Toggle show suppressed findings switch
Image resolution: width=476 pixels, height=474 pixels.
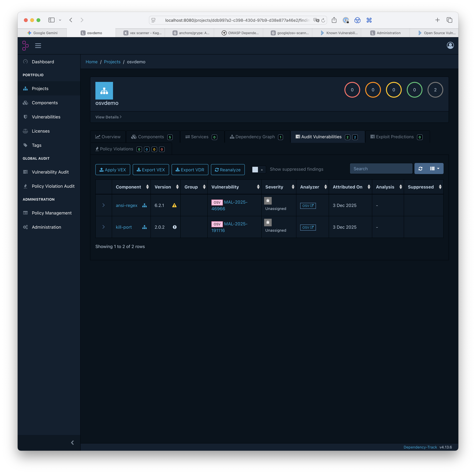(258, 170)
